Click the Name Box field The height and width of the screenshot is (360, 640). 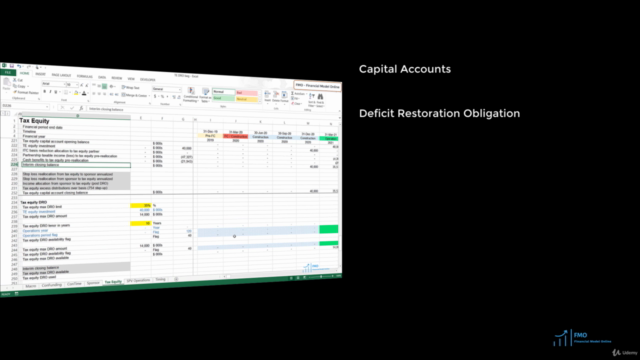24,106
